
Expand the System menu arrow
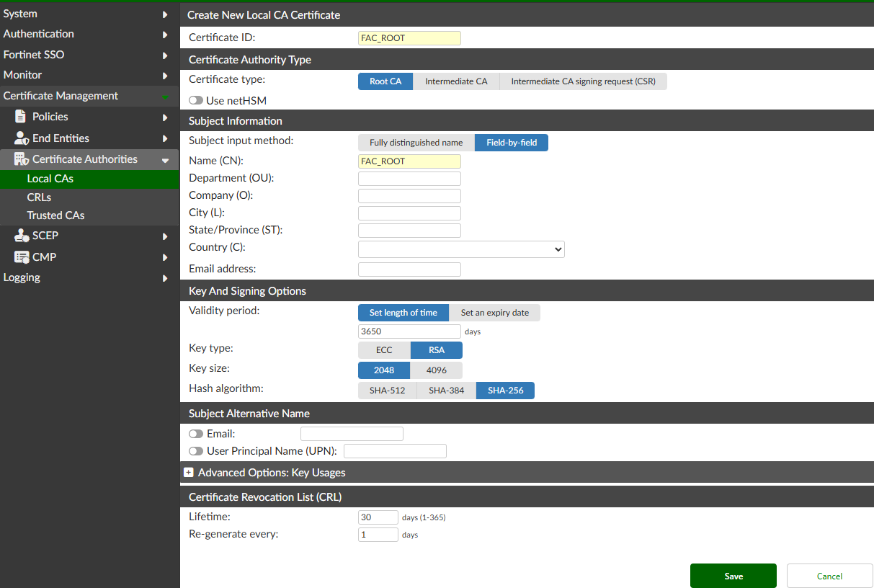coord(165,14)
